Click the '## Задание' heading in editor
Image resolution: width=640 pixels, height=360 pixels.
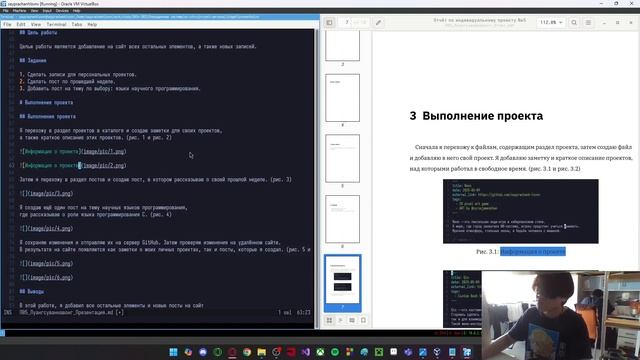pos(33,60)
